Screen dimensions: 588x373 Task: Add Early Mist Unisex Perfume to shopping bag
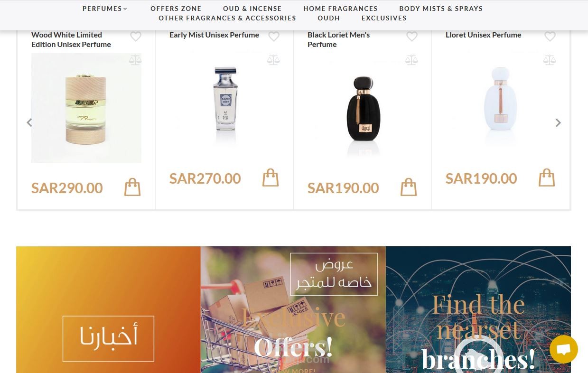pos(271,178)
